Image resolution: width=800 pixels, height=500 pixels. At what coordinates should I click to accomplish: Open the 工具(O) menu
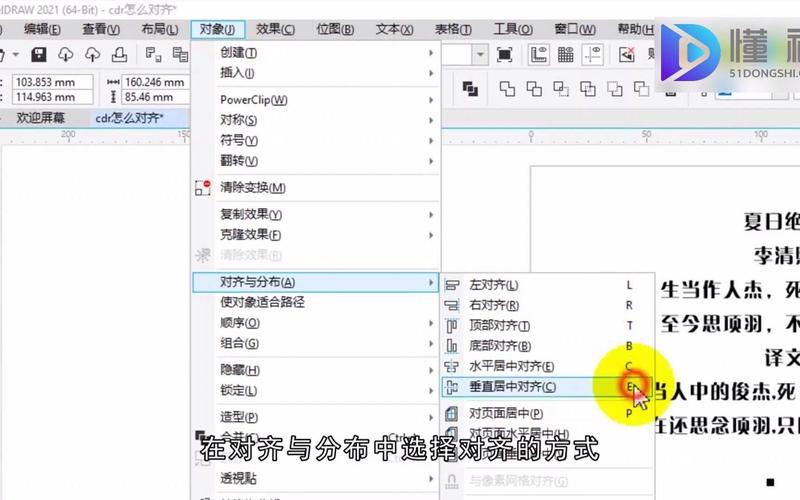[x=513, y=29]
